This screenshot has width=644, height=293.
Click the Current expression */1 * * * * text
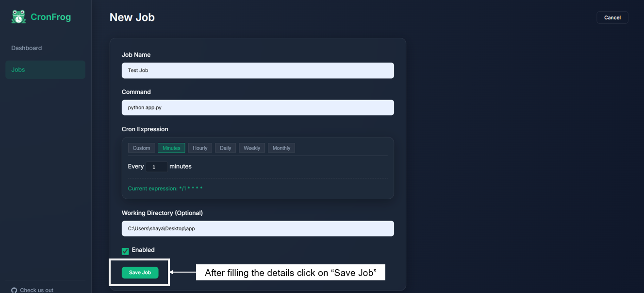click(x=165, y=188)
